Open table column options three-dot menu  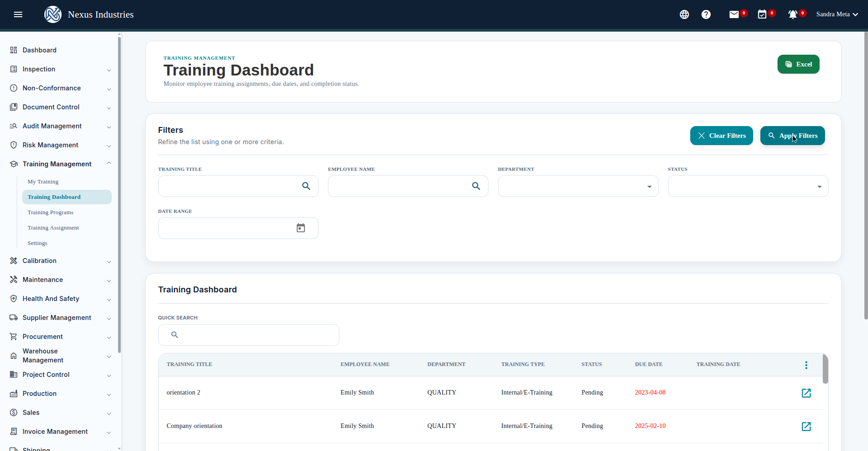(x=806, y=365)
